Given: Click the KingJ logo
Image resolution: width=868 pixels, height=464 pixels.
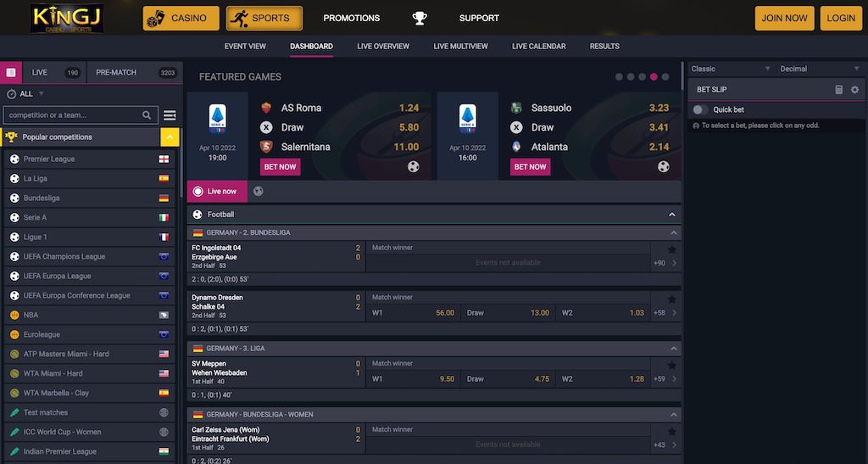Looking at the screenshot, I should point(67,18).
